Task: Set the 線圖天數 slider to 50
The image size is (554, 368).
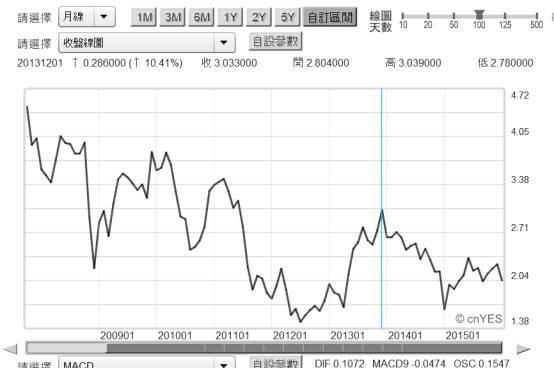Action: click(x=454, y=16)
